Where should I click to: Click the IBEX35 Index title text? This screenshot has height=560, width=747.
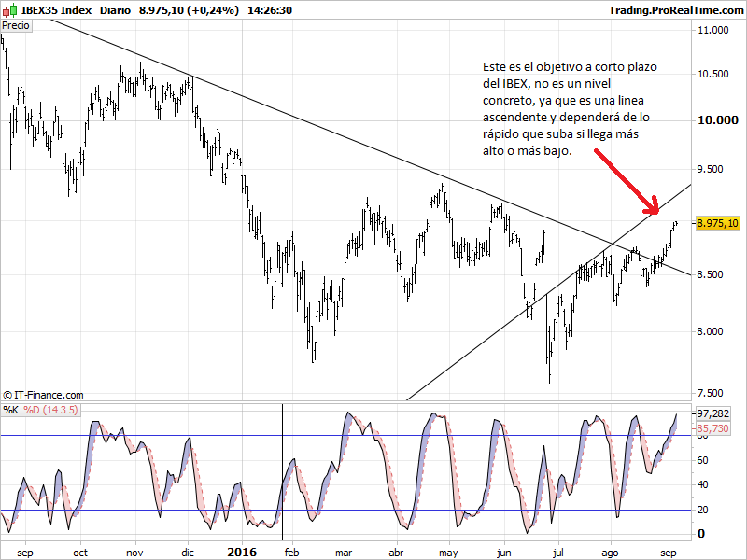click(56, 10)
